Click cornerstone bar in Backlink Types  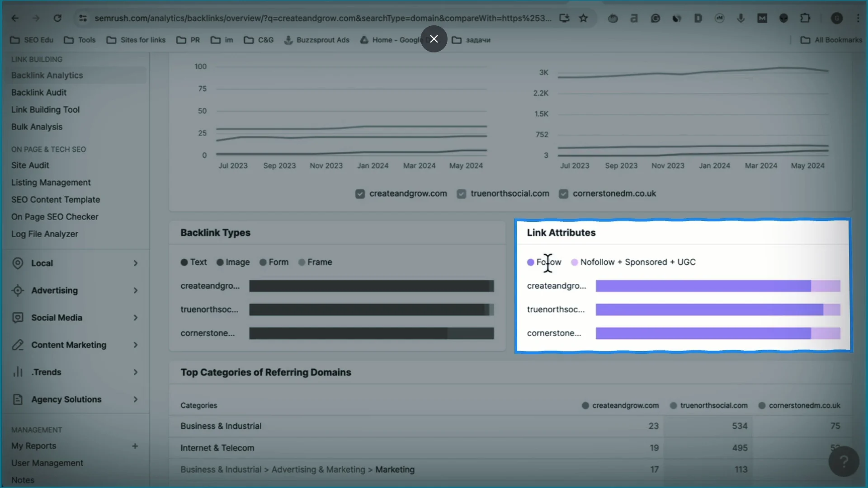click(372, 333)
